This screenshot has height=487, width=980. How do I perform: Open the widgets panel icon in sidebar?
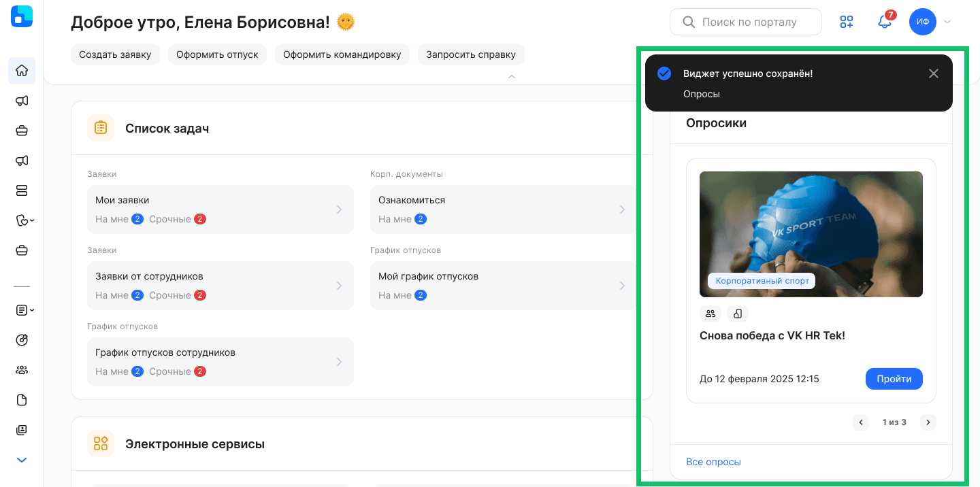[x=21, y=190]
